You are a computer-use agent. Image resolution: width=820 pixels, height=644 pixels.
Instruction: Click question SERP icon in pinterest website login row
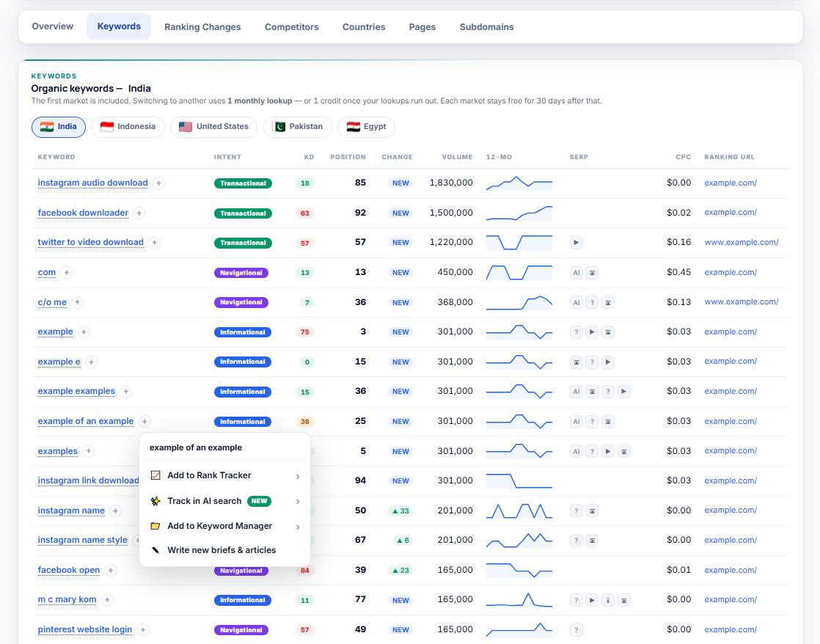(x=576, y=630)
